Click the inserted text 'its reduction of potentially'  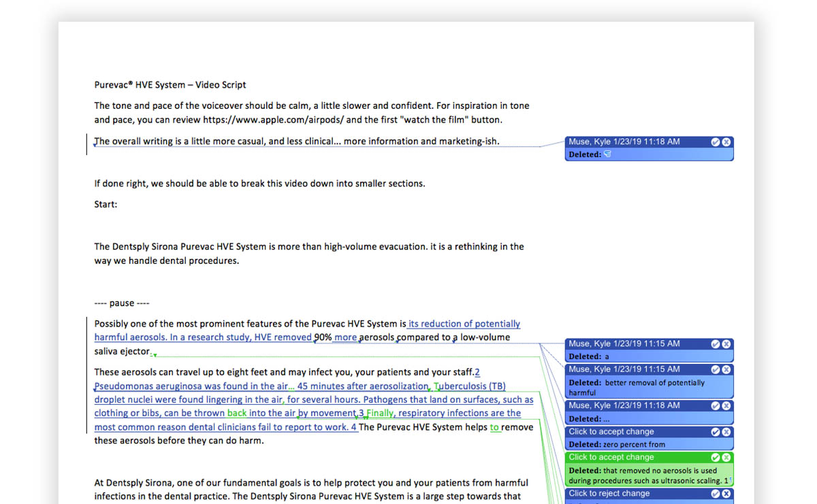tap(464, 324)
